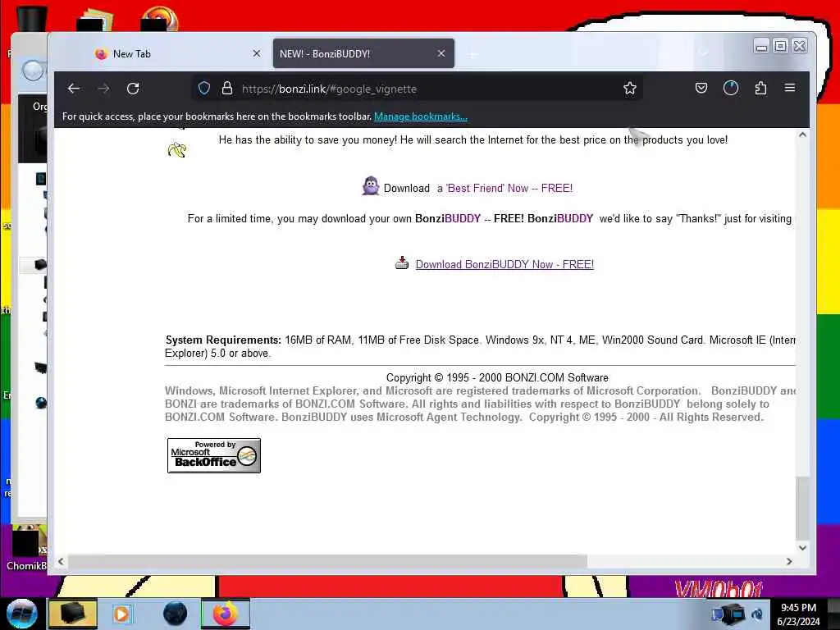Open the tracking protection shield
840x630 pixels.
[x=204, y=89]
